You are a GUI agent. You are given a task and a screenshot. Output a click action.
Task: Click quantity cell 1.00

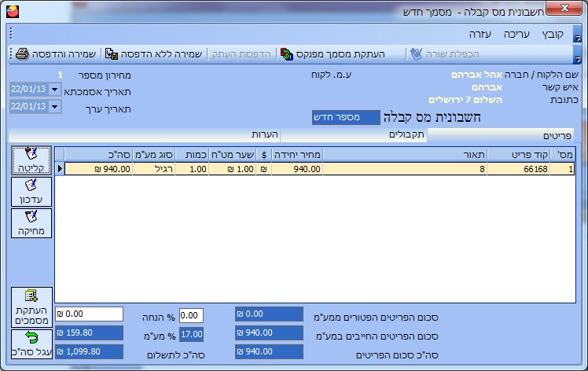click(192, 169)
